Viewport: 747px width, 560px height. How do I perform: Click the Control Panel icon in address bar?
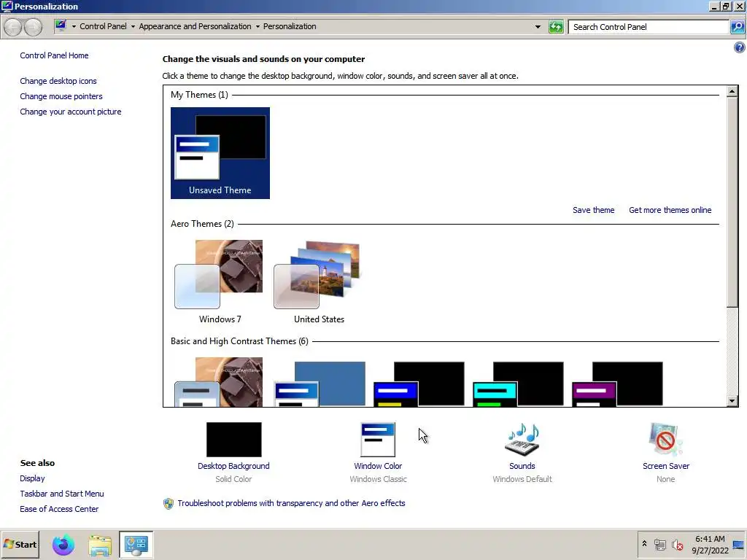[61, 26]
